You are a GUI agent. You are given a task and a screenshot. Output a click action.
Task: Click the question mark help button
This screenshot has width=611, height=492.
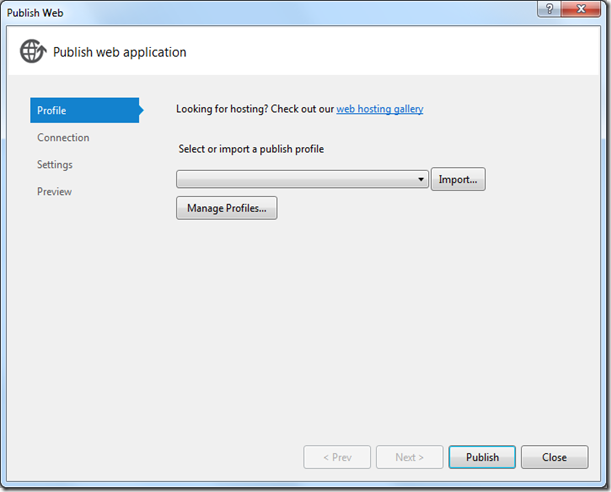tap(548, 10)
